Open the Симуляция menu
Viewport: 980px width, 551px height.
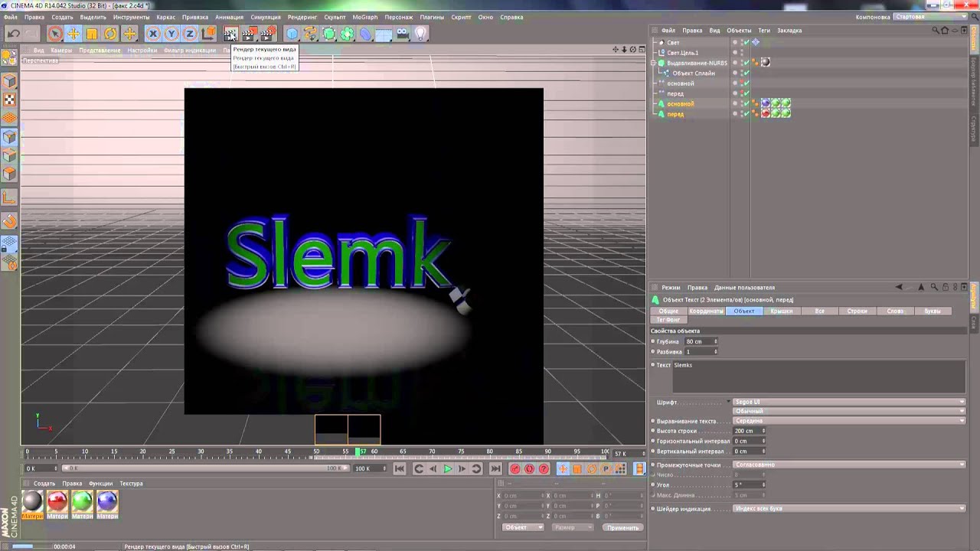tap(266, 17)
